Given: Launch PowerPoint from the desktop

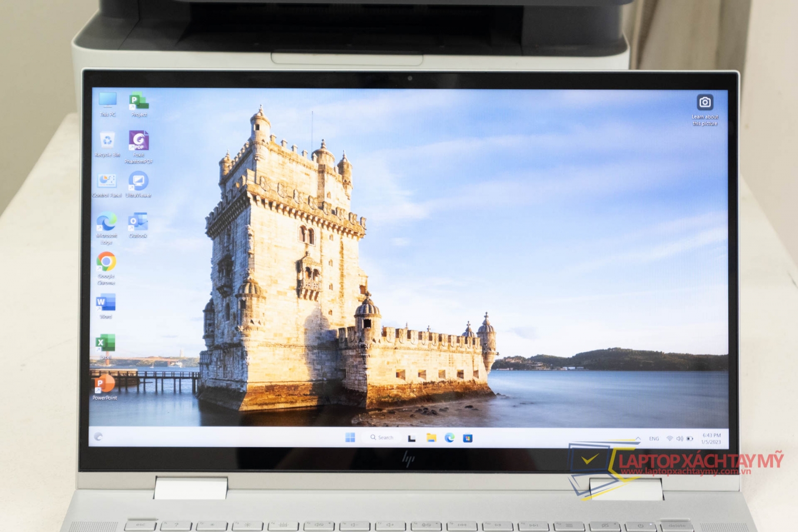Looking at the screenshot, I should point(105,384).
